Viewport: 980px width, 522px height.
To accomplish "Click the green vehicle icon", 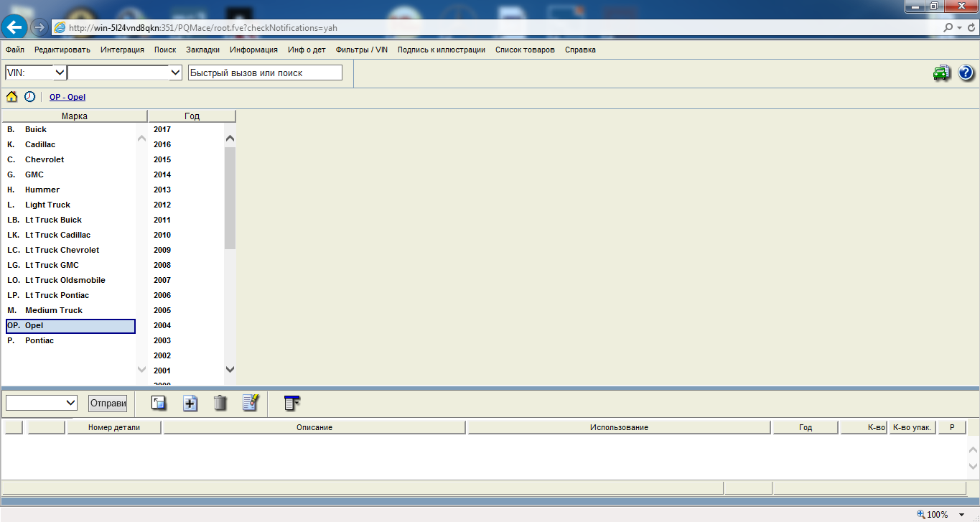I will click(941, 73).
